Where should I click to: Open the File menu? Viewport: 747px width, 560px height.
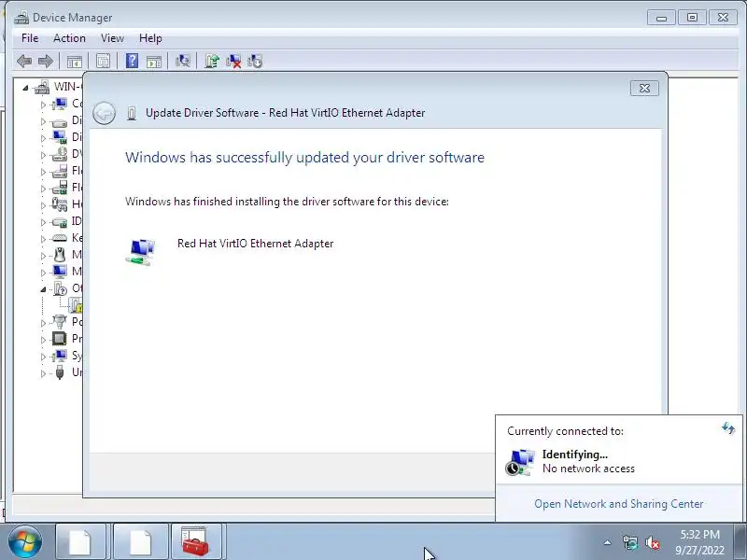click(30, 38)
